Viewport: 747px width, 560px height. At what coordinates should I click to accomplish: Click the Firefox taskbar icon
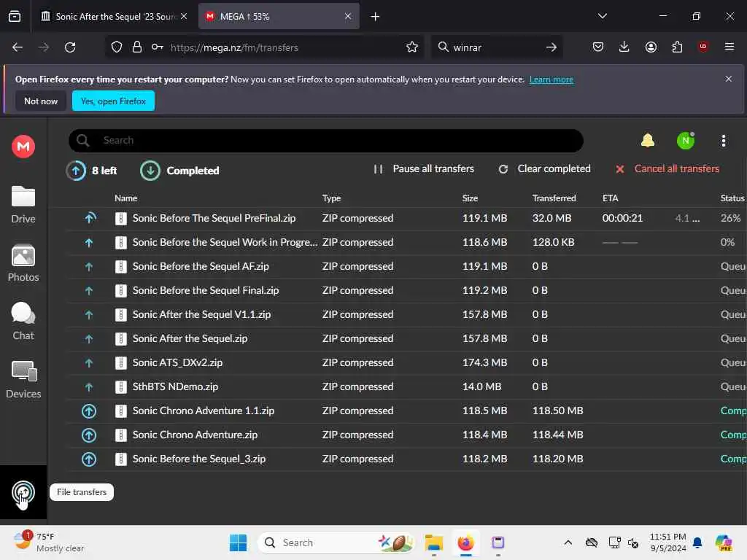pos(465,542)
